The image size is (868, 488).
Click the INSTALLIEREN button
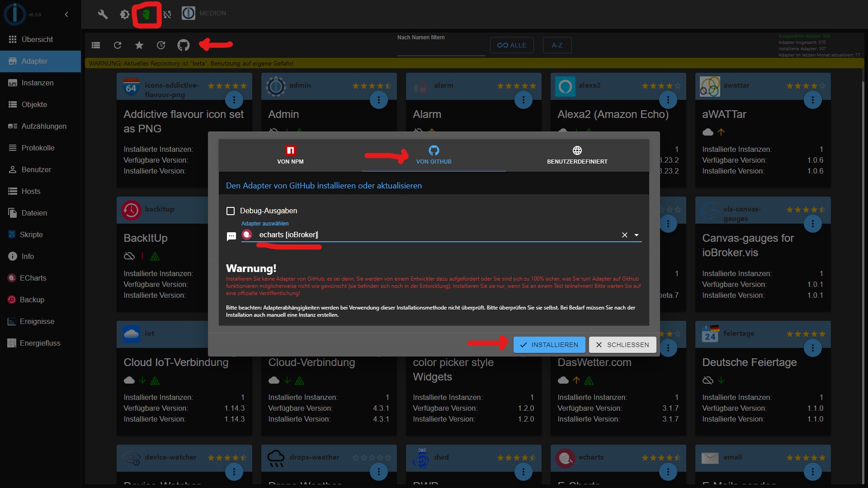[549, 345]
